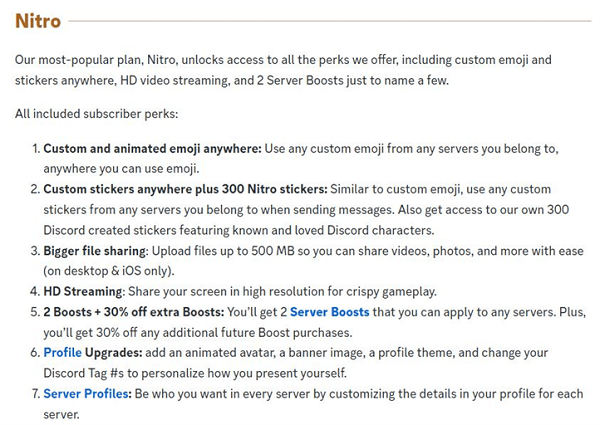Open the Server Boosts link
The width and height of the screenshot is (600, 425).
coord(329,312)
